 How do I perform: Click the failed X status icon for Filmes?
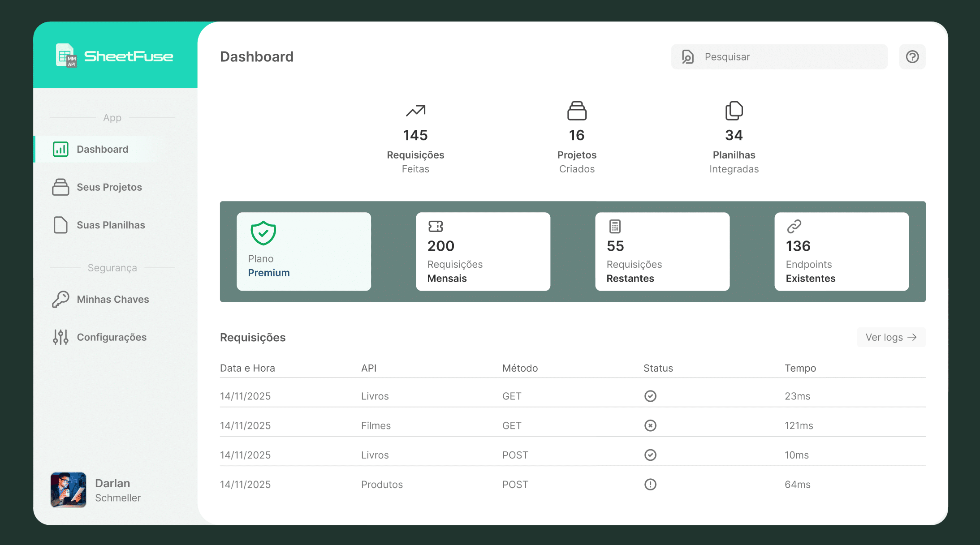pyautogui.click(x=650, y=425)
